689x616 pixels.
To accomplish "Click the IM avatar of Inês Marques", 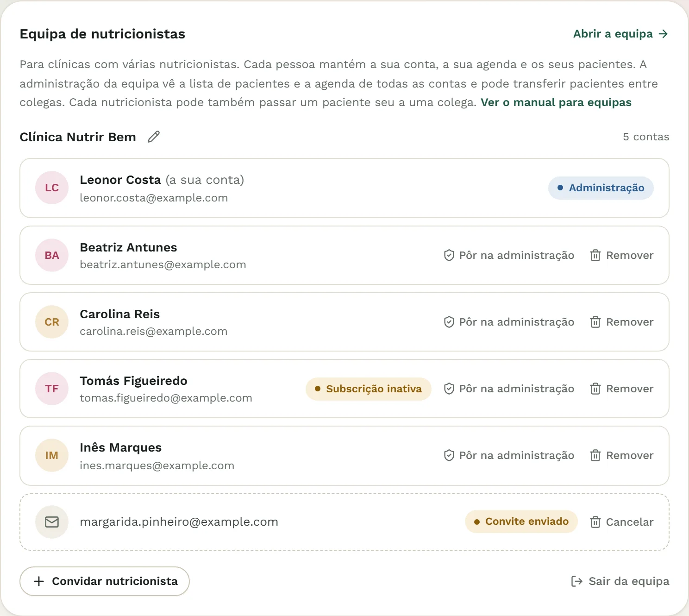I will 52,455.
